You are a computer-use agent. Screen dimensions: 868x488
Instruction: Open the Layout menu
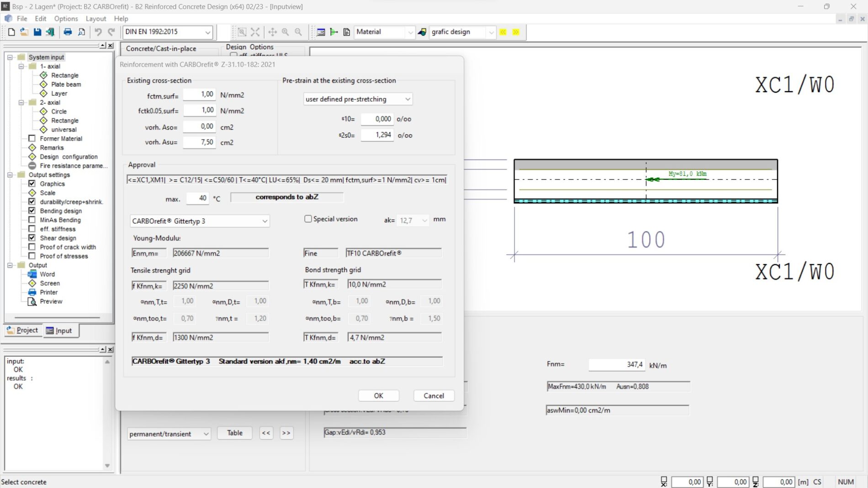tap(96, 19)
